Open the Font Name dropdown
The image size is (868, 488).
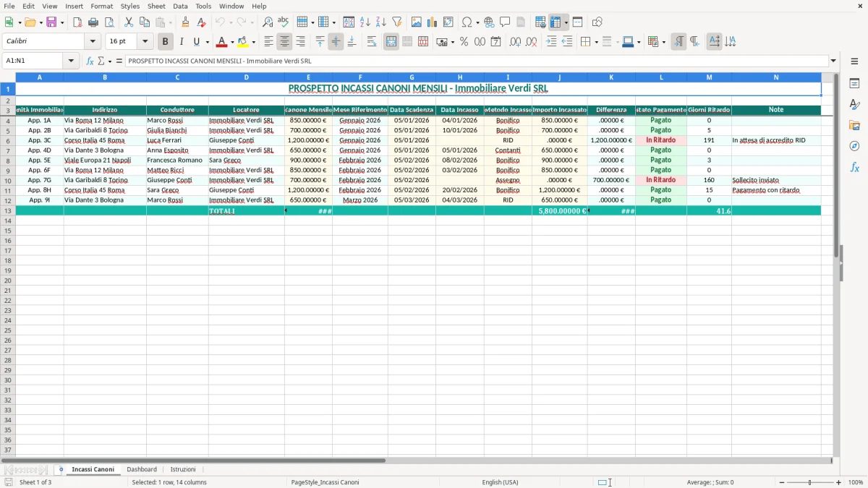pyautogui.click(x=93, y=42)
